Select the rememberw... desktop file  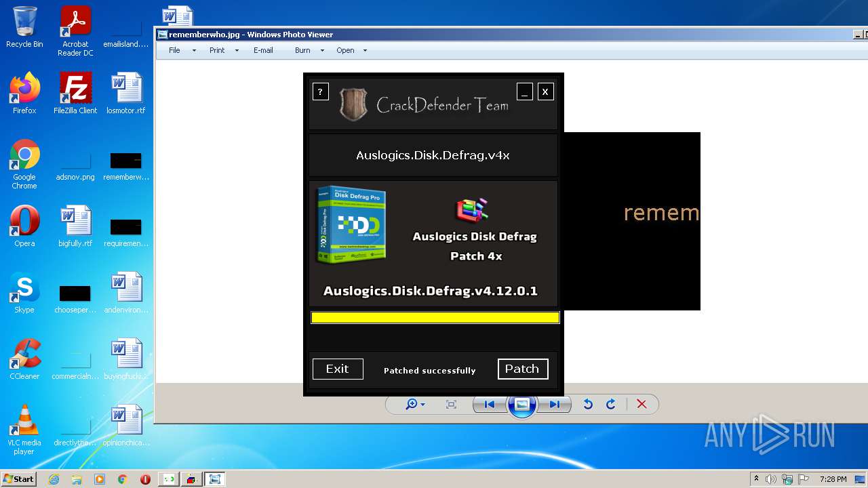[126, 165]
